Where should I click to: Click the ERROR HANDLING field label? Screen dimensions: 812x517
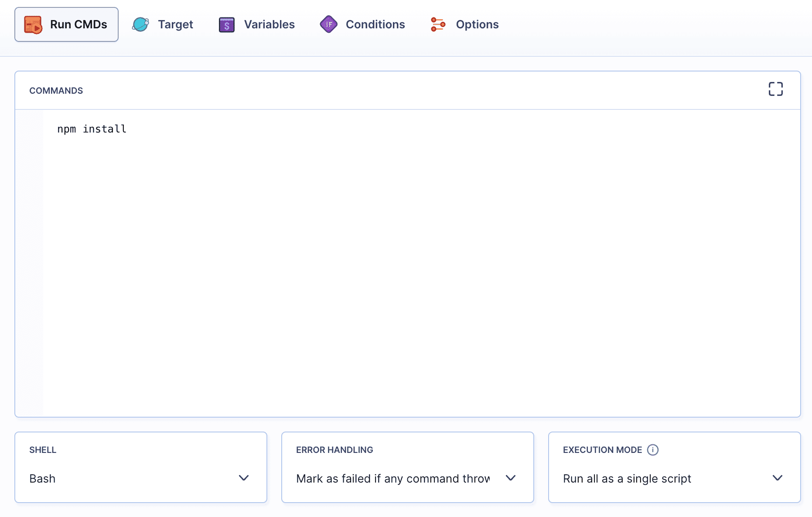[x=334, y=450]
